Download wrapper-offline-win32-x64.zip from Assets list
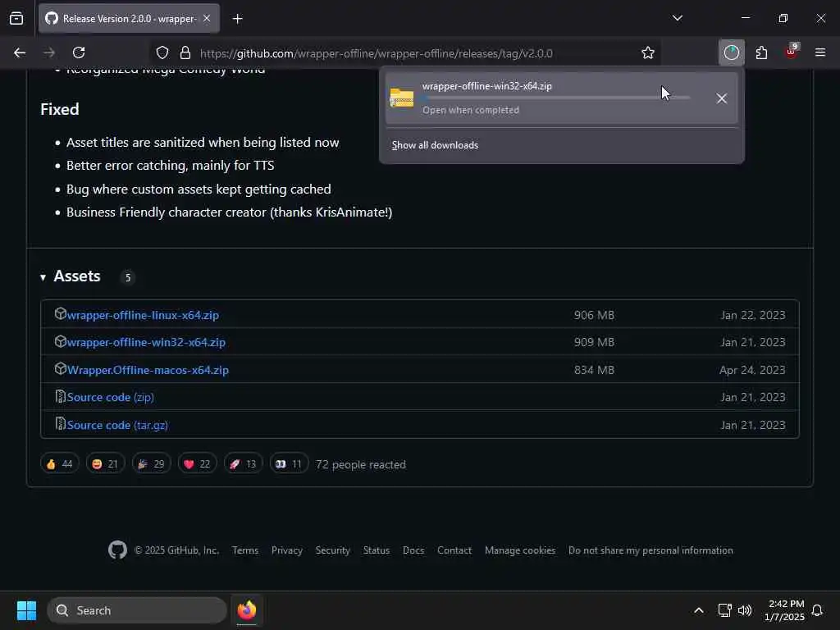Image resolution: width=840 pixels, height=630 pixels. pyautogui.click(x=146, y=342)
